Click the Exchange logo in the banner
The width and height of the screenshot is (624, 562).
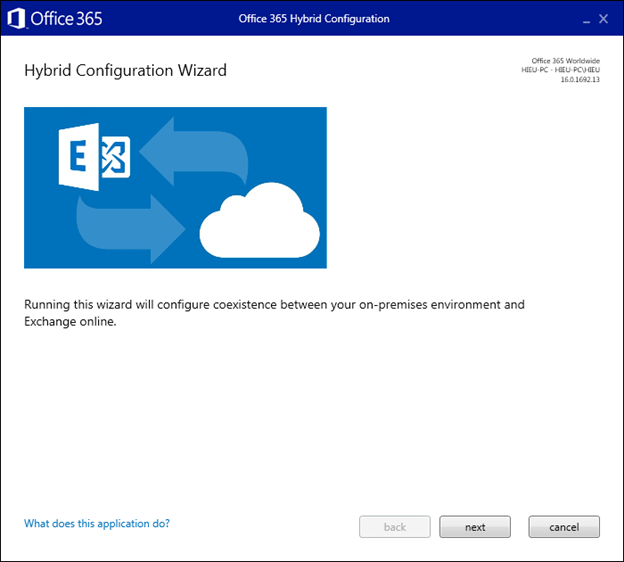[95, 159]
